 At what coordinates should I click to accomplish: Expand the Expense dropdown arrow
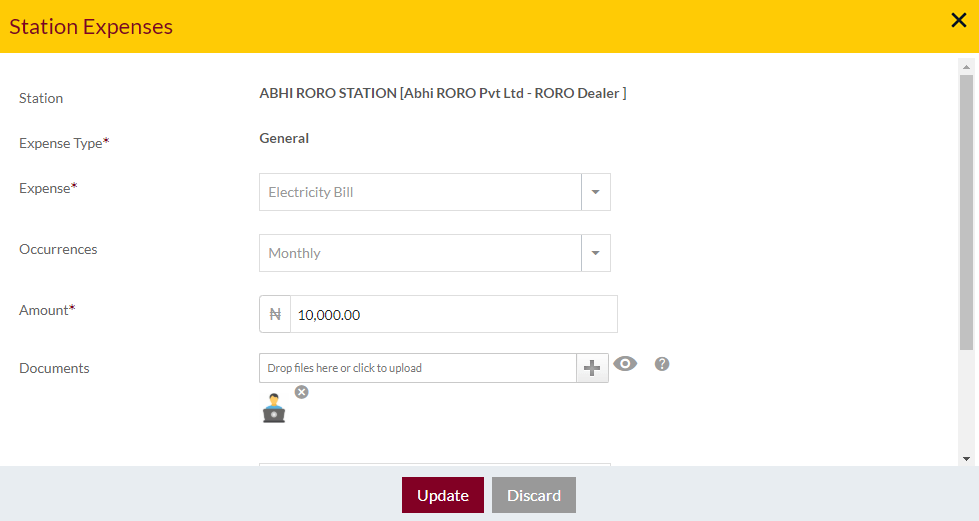coord(596,192)
